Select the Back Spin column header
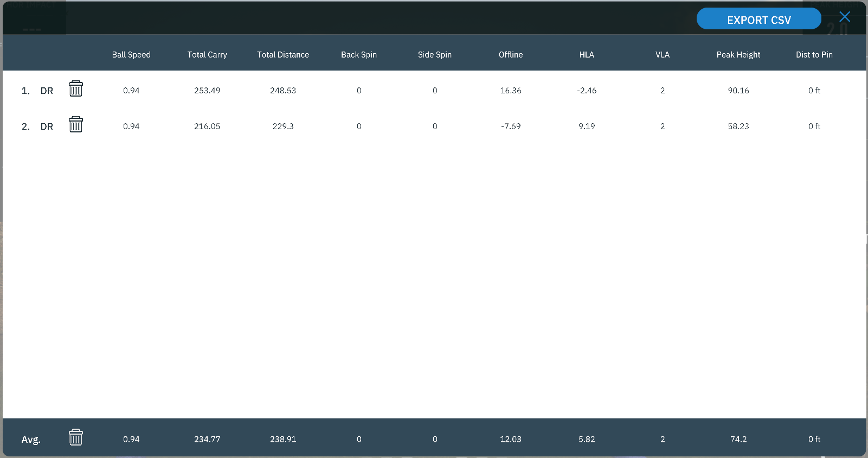 (359, 55)
